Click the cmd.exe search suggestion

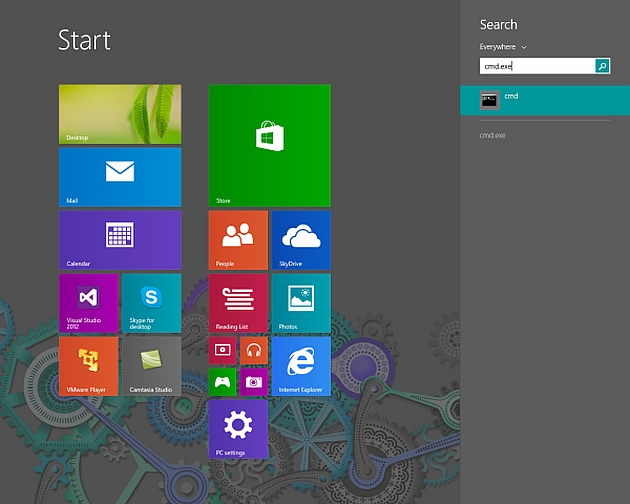pos(493,135)
